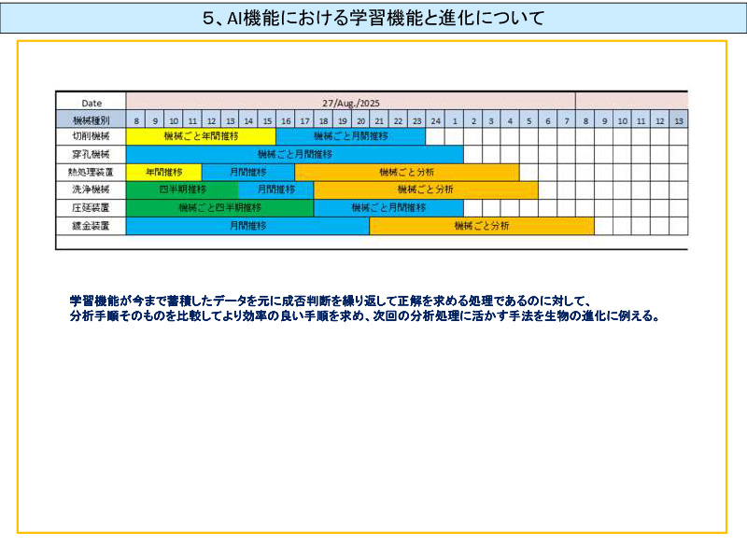Click the slide title 5、AI機能における学習機能と進化について
747x560 pixels.
coord(373,18)
